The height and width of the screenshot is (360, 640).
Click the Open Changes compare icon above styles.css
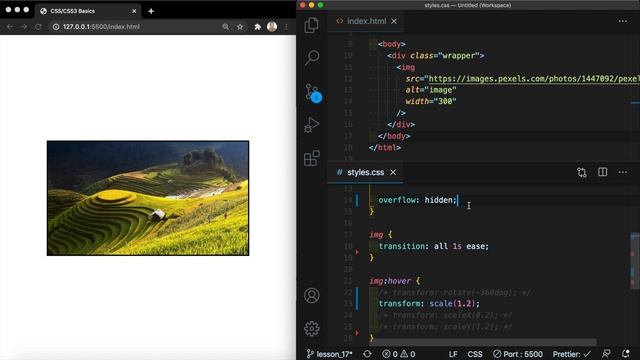tap(582, 172)
